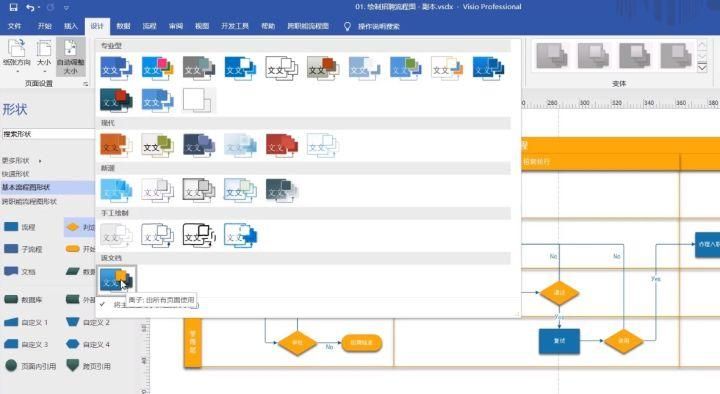Image resolution: width=720 pixels, height=394 pixels.
Task: Choose the dark navy purple theme under 现代
Action: click(x=199, y=145)
